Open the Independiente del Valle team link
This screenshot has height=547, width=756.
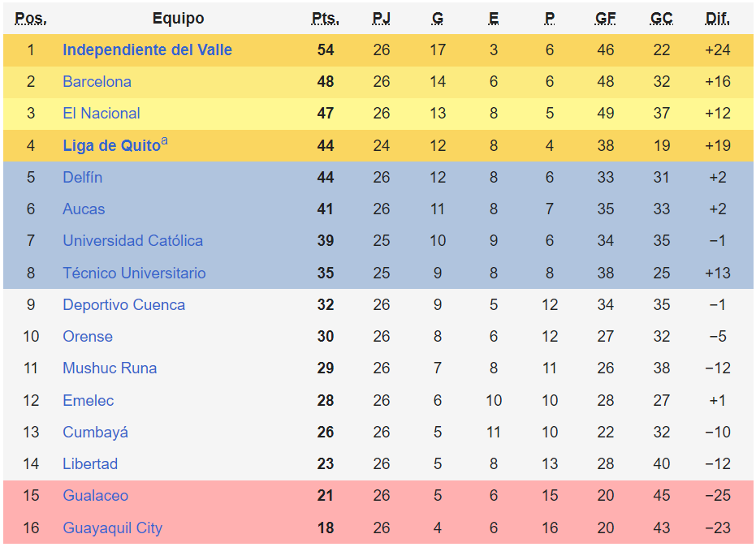point(147,50)
